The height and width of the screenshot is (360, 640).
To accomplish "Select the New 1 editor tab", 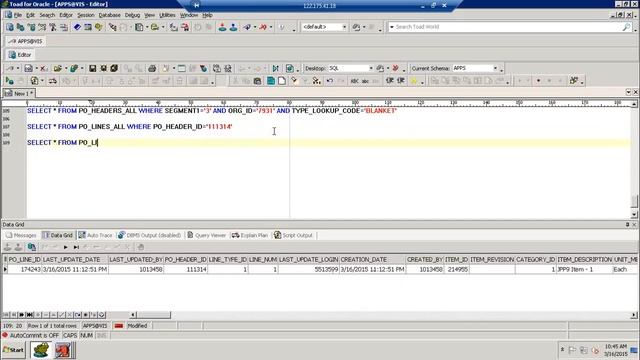I will [x=19, y=93].
